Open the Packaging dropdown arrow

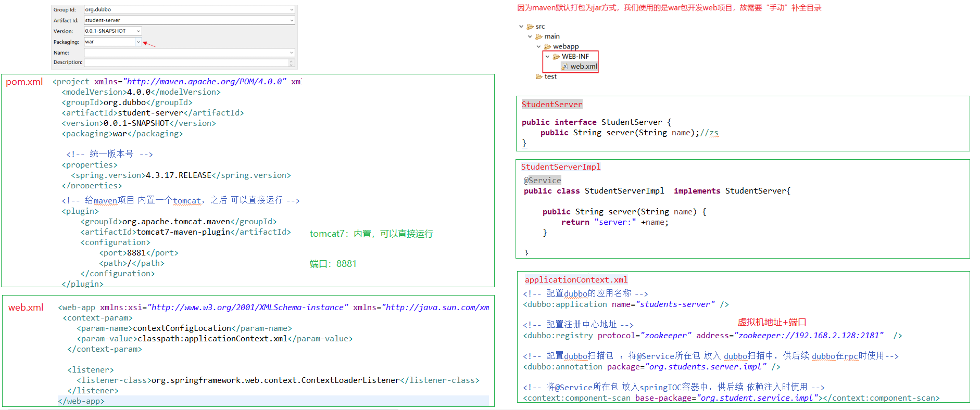tap(138, 42)
